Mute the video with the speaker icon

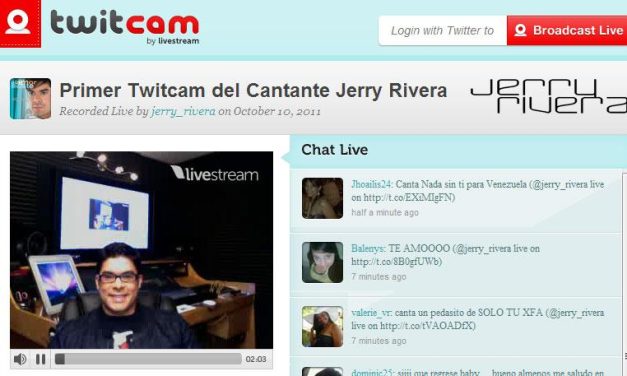[20, 359]
